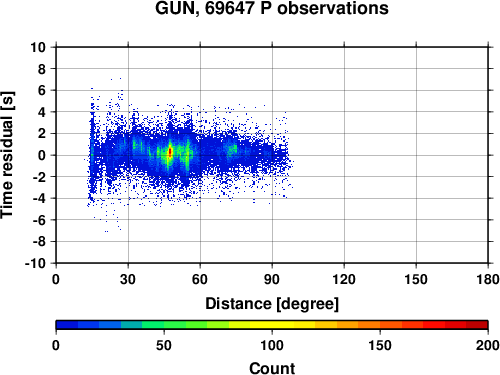Pick the orange segment near 150 on colorbar
Image resolution: width=500 pixels, height=375 pixels.
(x=380, y=325)
